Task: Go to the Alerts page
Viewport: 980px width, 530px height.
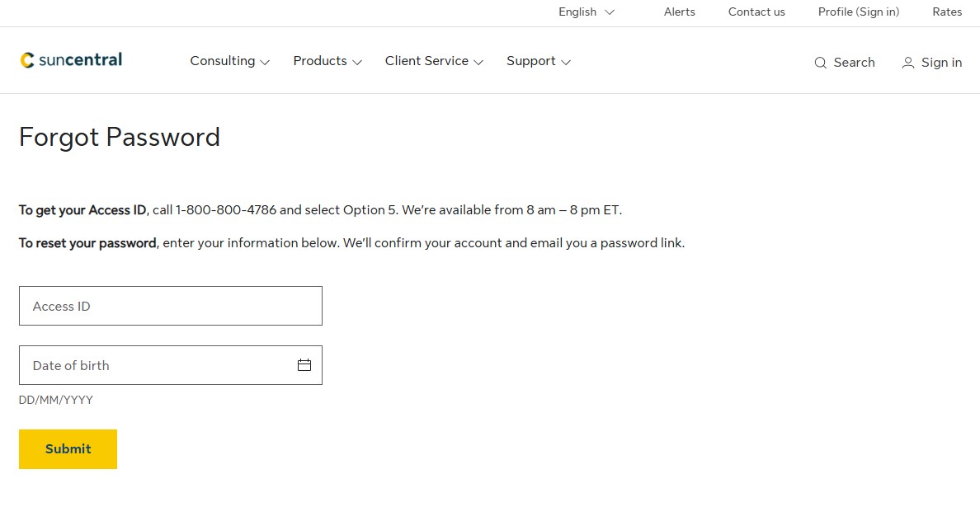Action: pyautogui.click(x=679, y=12)
